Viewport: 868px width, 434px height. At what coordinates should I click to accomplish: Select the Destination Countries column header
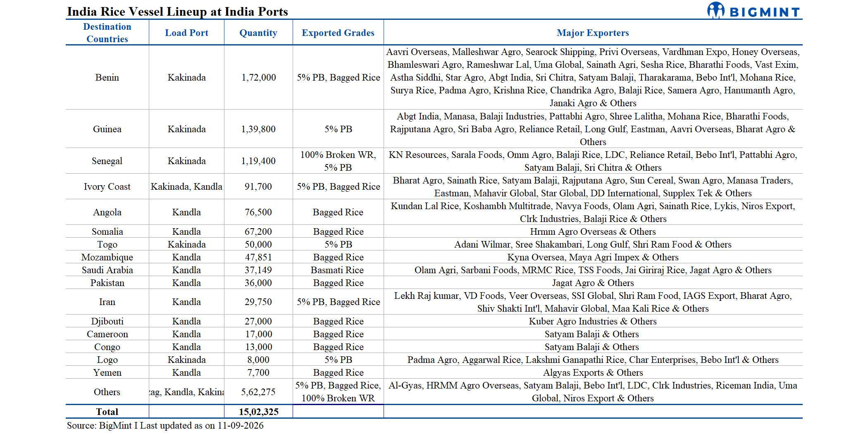pyautogui.click(x=107, y=33)
